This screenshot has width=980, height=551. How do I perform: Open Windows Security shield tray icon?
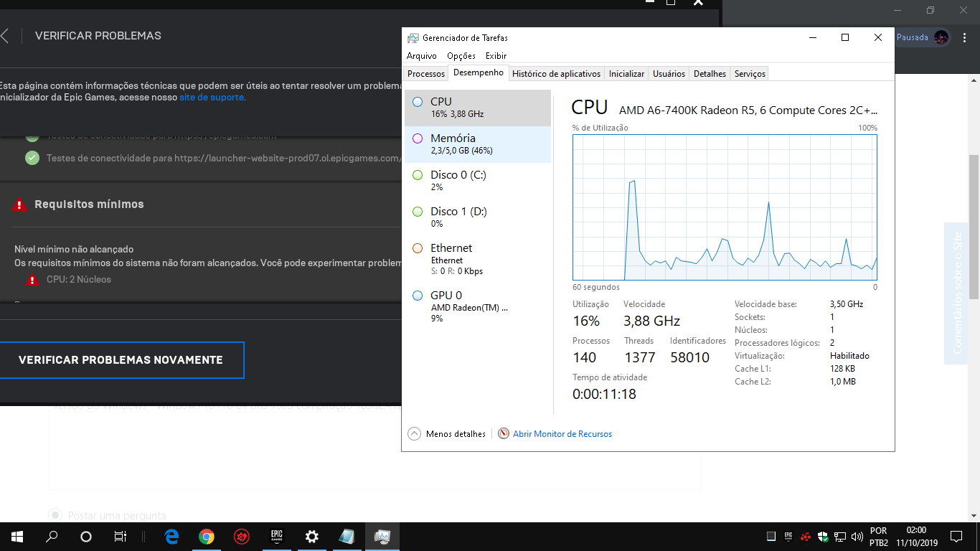[823, 537]
